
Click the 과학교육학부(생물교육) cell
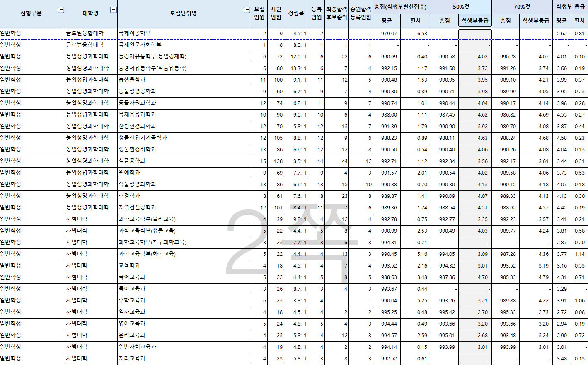coord(184,231)
